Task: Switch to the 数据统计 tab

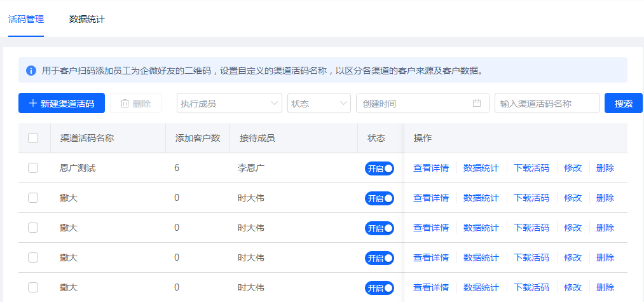Action: click(x=87, y=19)
